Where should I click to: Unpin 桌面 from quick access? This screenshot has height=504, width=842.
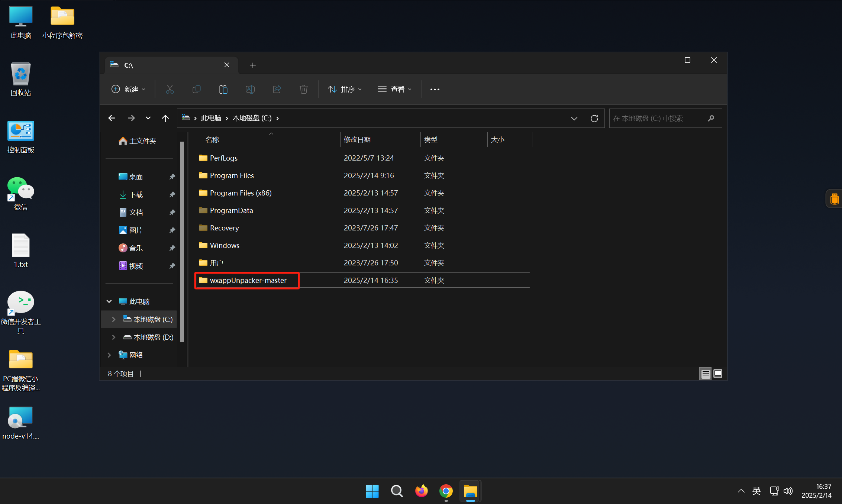tap(172, 177)
